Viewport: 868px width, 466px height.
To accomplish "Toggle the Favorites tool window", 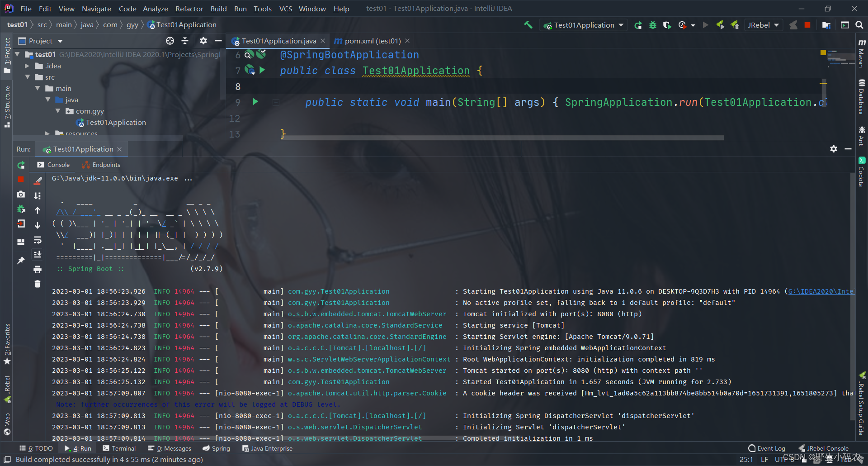I will pyautogui.click(x=7, y=344).
